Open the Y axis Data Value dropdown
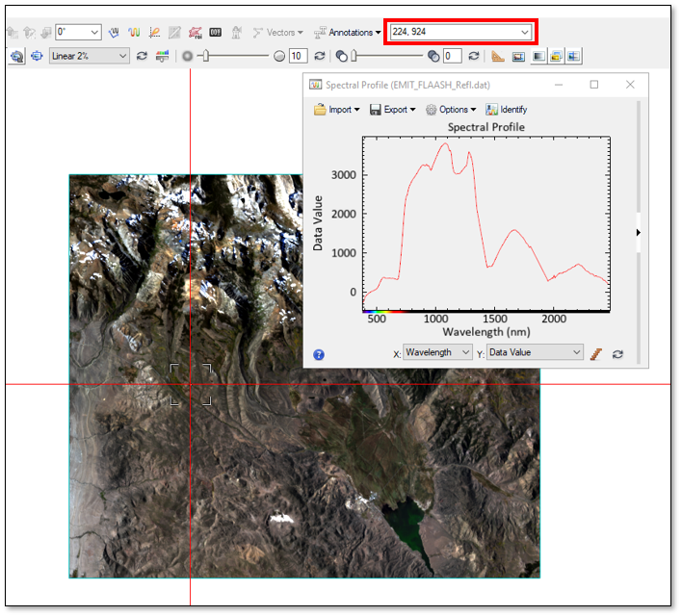The width and height of the screenshot is (682, 616). pos(535,353)
